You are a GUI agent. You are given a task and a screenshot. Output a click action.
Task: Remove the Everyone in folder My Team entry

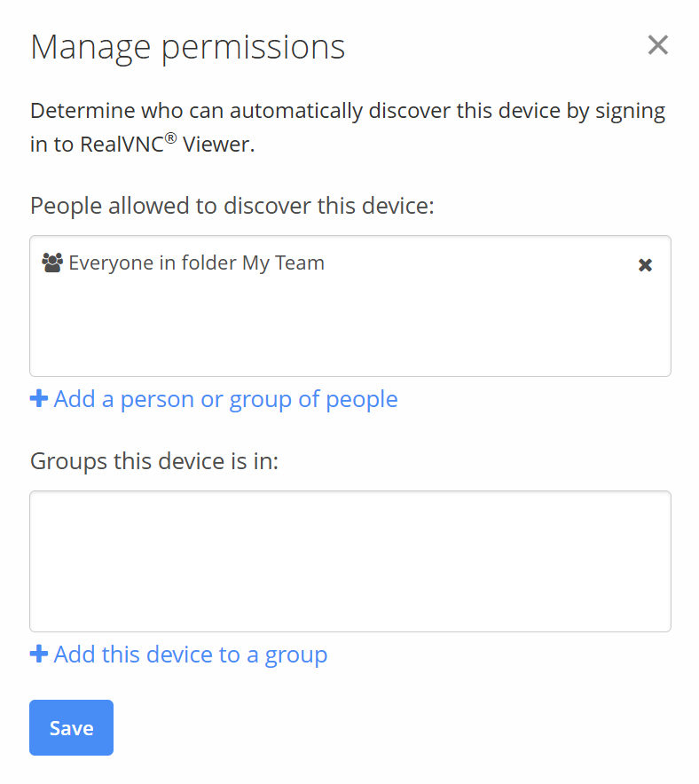pos(646,264)
